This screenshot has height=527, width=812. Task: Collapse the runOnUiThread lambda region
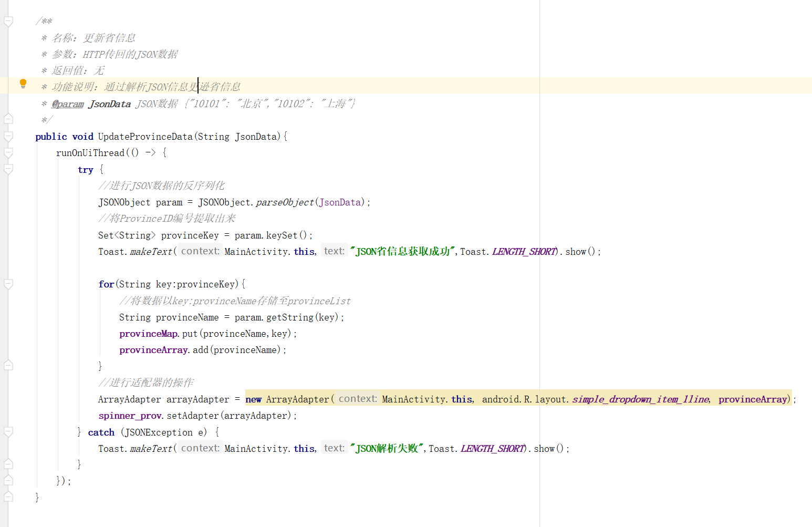tap(8, 152)
